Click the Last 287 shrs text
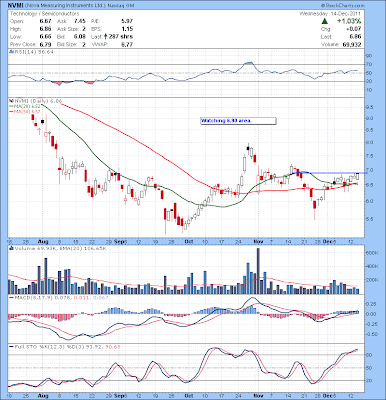Image resolution: width=386 pixels, height=400 pixels. 112,36
